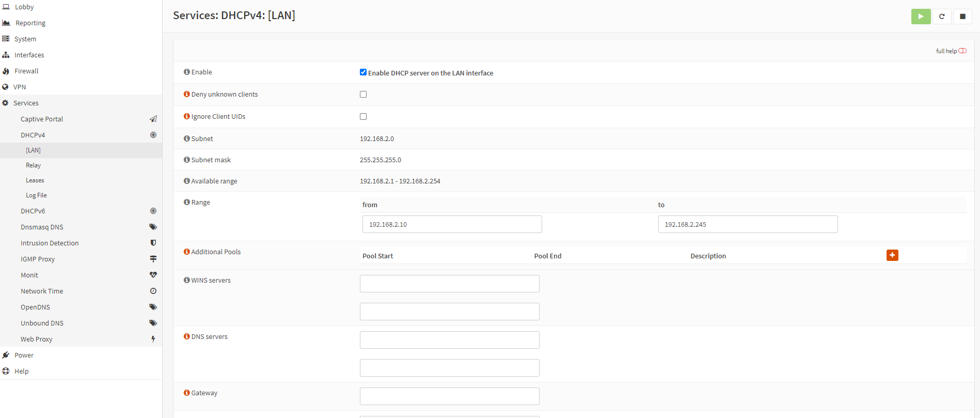Check the Deny unknown clients box
The width and height of the screenshot is (980, 418).
click(x=363, y=94)
